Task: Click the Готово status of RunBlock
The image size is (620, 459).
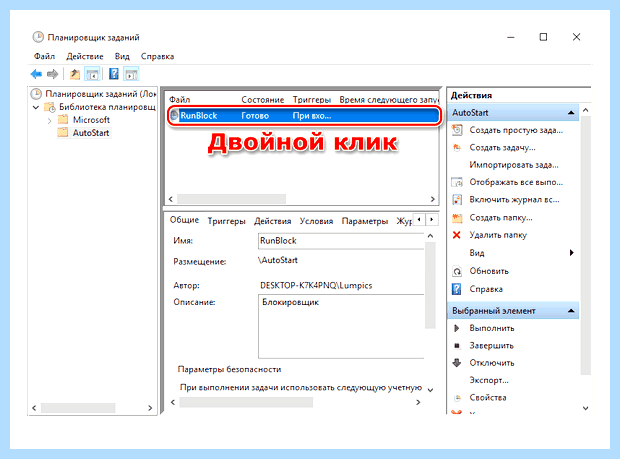Action: coord(255,116)
